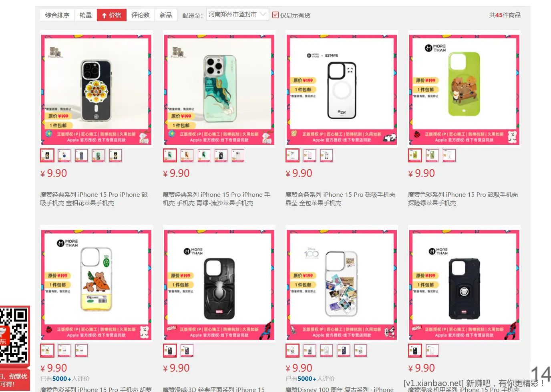
Task: Open the 青绿-流沙 phone case image
Action: 219,90
